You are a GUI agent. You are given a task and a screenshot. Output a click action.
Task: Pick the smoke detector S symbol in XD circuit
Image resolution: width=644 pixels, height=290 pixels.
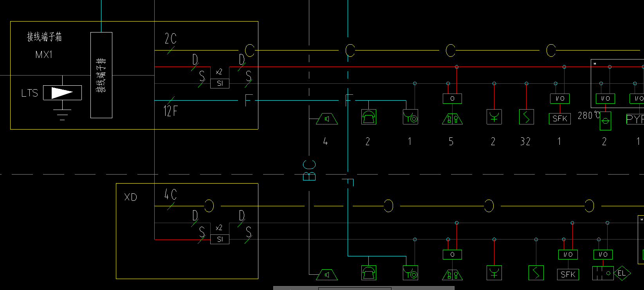coord(536,273)
